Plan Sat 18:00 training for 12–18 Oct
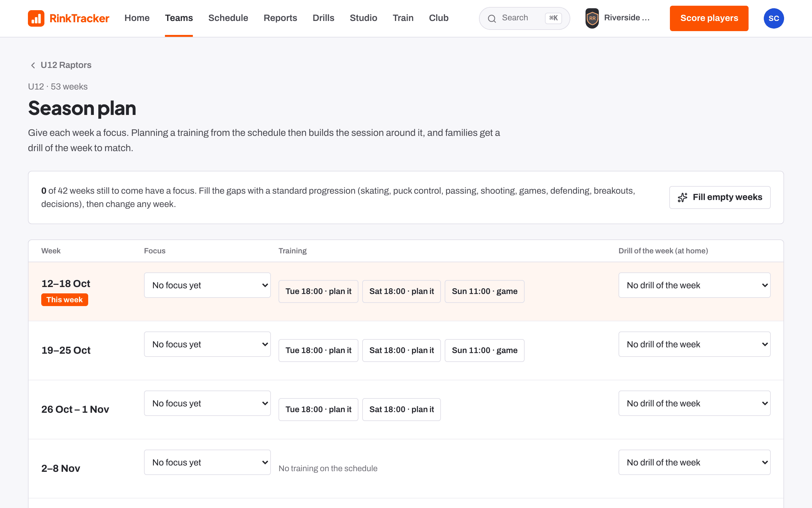 click(401, 291)
